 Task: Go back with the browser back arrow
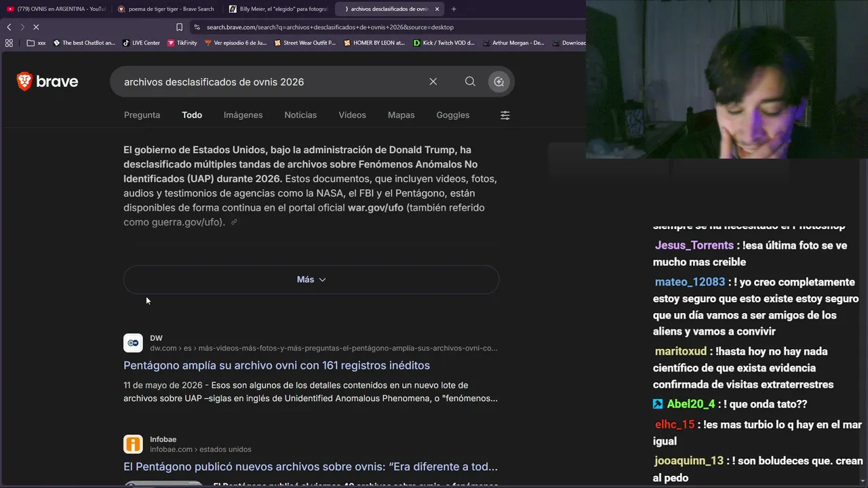point(9,27)
